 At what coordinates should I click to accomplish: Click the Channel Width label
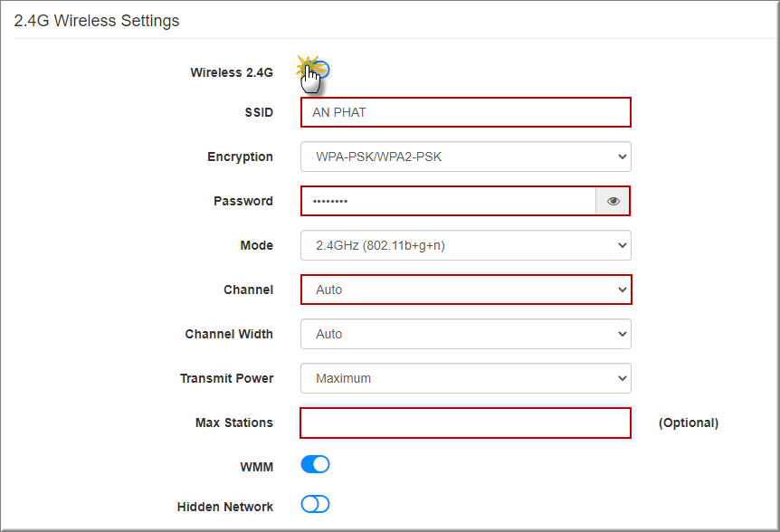pos(229,334)
